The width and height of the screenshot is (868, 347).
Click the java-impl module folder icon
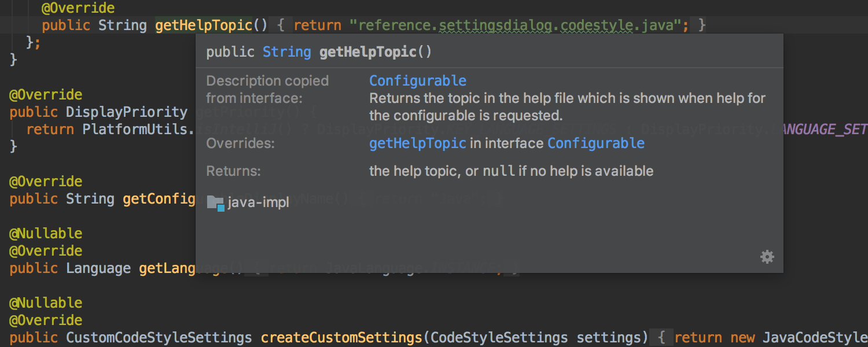(x=215, y=202)
